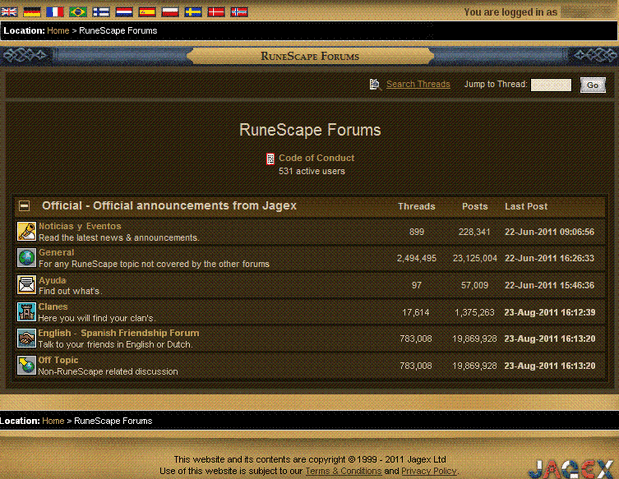
Task: Pick the Brazilian flag language
Action: (78, 12)
